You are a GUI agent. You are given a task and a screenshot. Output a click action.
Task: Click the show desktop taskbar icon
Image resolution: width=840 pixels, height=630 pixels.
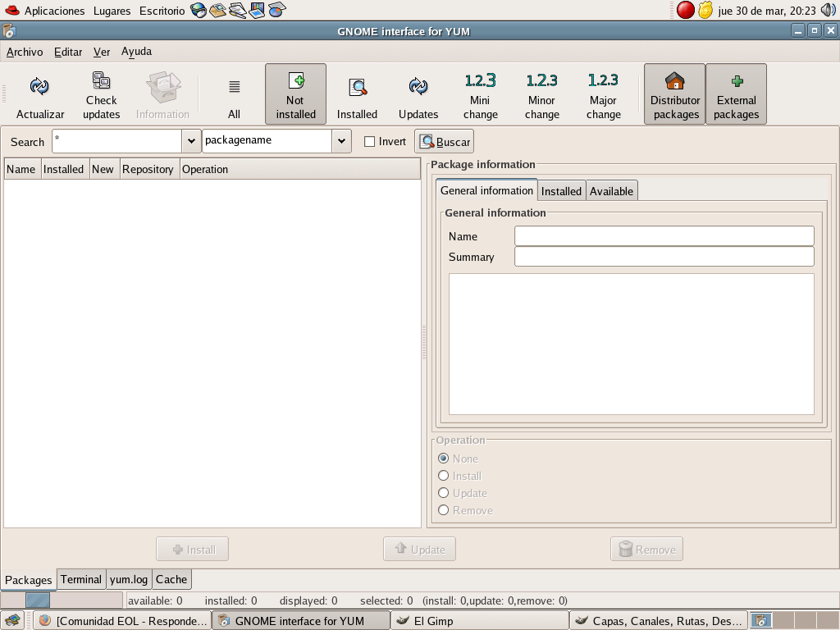tap(11, 621)
